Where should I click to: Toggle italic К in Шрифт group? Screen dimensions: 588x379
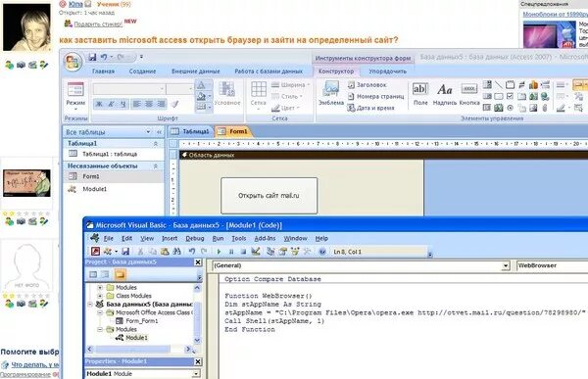click(x=111, y=104)
